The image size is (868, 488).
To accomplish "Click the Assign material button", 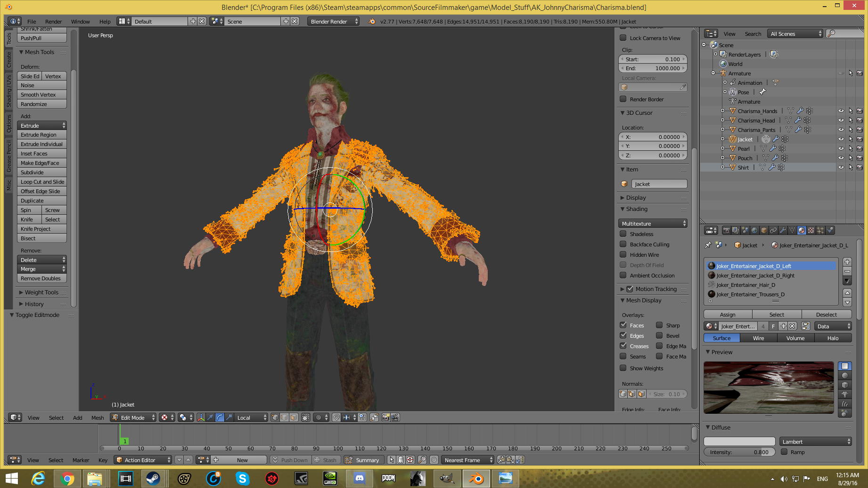I will click(x=727, y=315).
